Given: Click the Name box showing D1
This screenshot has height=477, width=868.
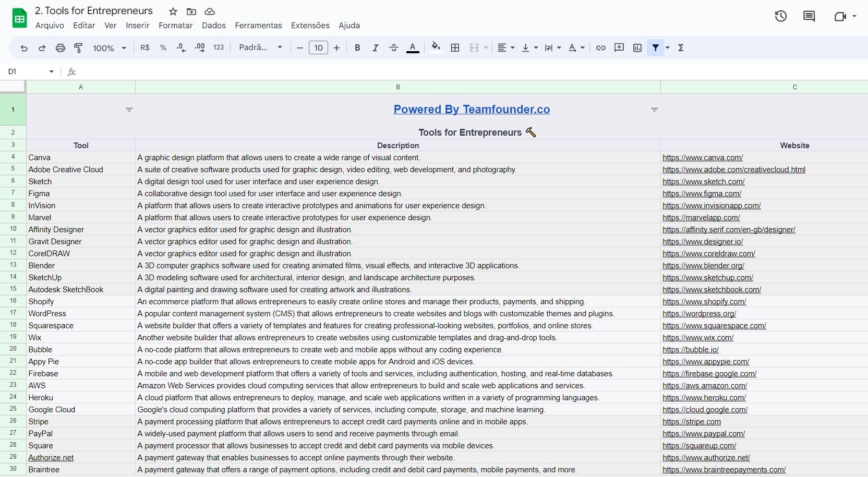Looking at the screenshot, I should pyautogui.click(x=26, y=71).
